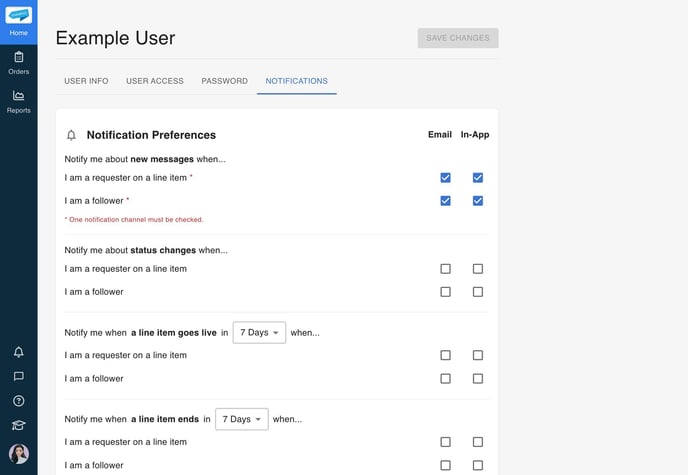
Task: Click the app logo in sidebar
Action: pyautogui.click(x=18, y=15)
